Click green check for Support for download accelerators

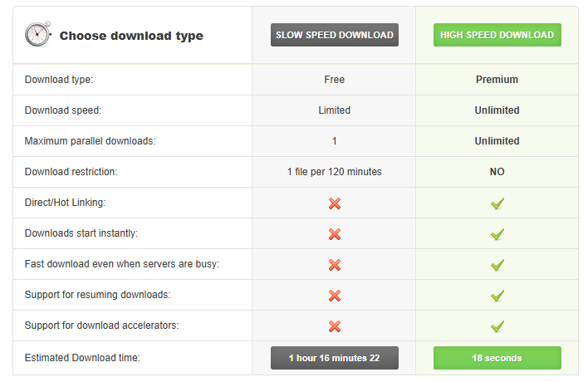click(497, 326)
